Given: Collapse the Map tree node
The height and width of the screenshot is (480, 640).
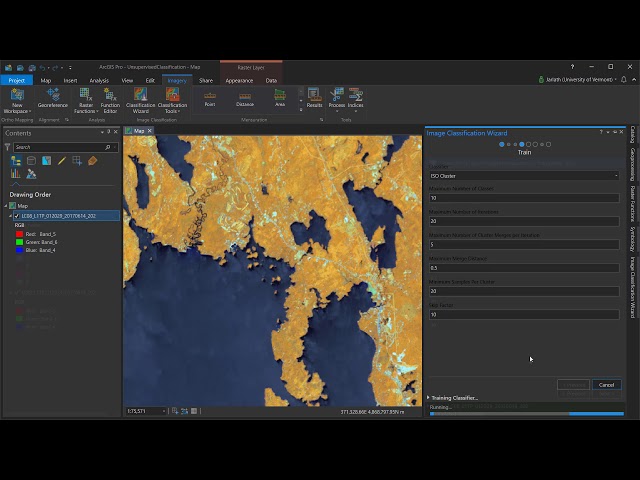Looking at the screenshot, I should tap(6, 206).
